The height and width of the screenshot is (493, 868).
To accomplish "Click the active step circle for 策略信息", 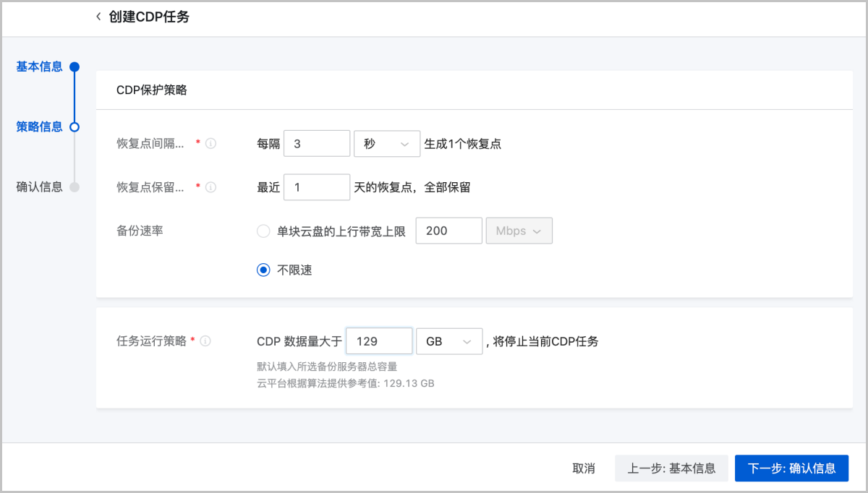I will pos(75,127).
